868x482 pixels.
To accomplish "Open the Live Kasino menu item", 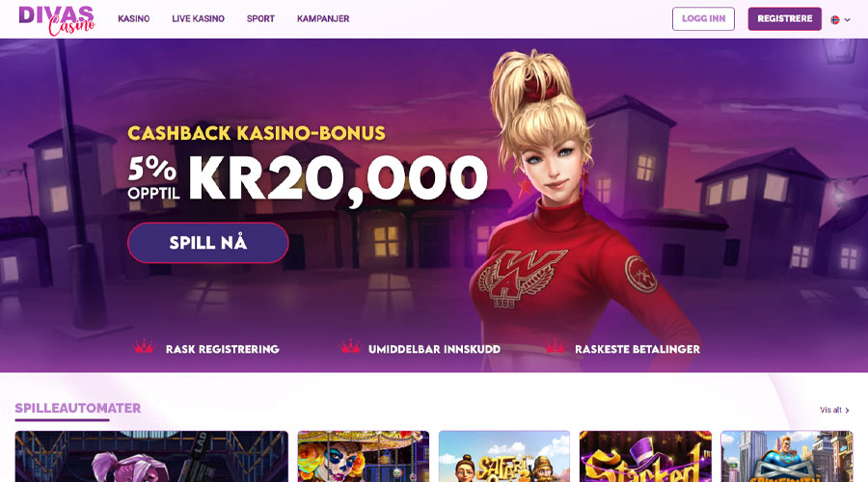I will [198, 19].
